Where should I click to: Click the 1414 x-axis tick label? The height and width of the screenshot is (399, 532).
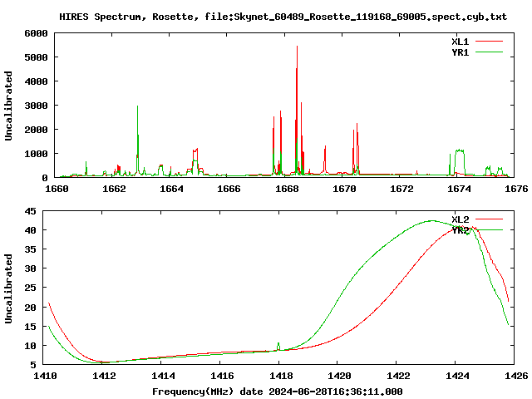pyautogui.click(x=163, y=376)
